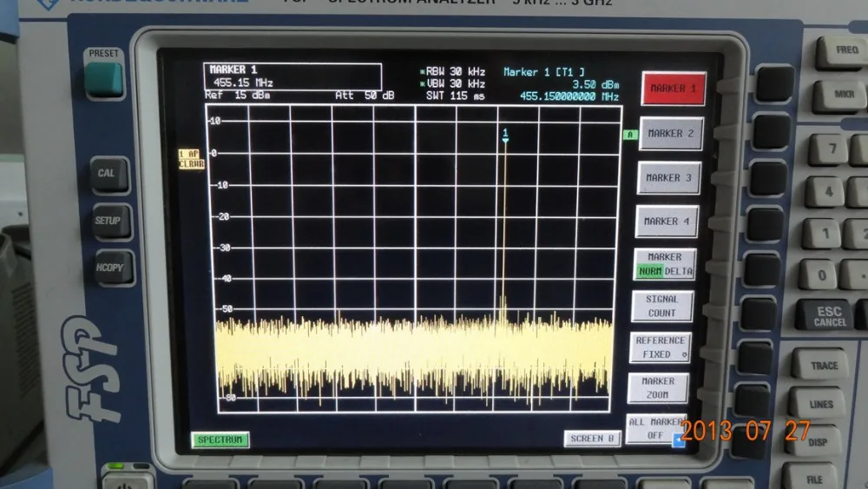Switch to SCREEN B

click(592, 439)
